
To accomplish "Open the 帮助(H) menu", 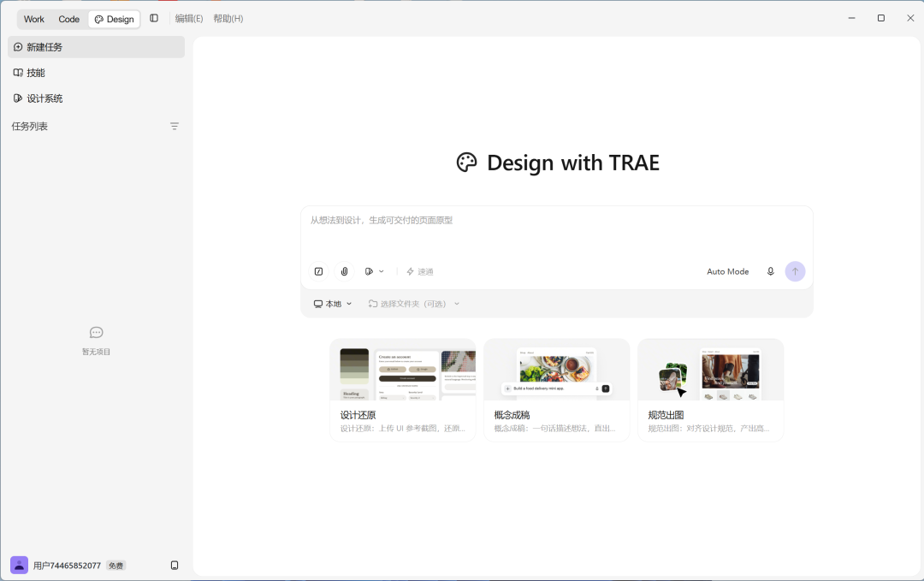I will tap(228, 19).
